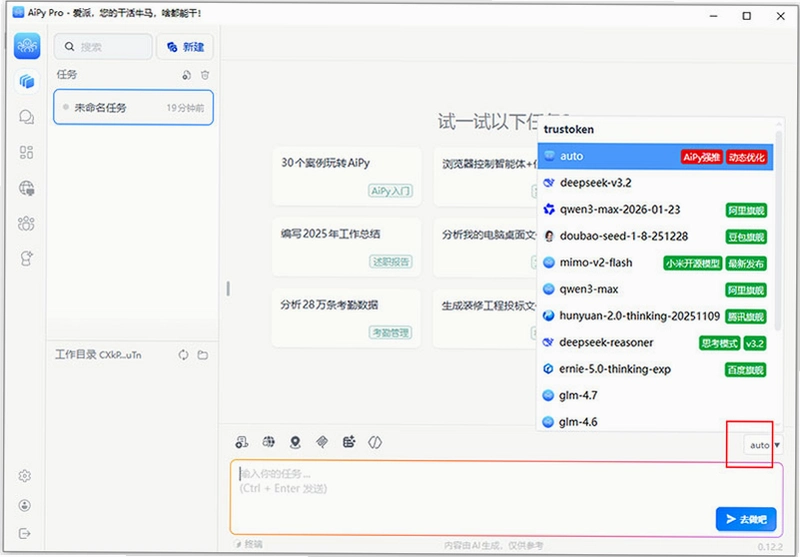Click the 搜索 search input field

tap(103, 47)
